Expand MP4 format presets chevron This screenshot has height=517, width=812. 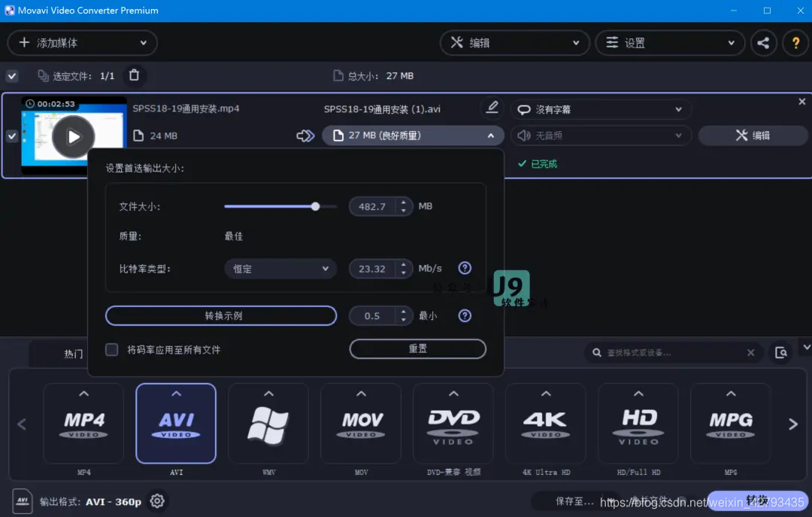click(84, 394)
